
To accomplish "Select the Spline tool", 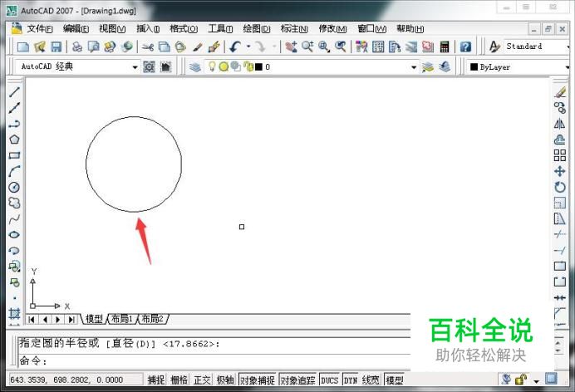I will point(14,219).
